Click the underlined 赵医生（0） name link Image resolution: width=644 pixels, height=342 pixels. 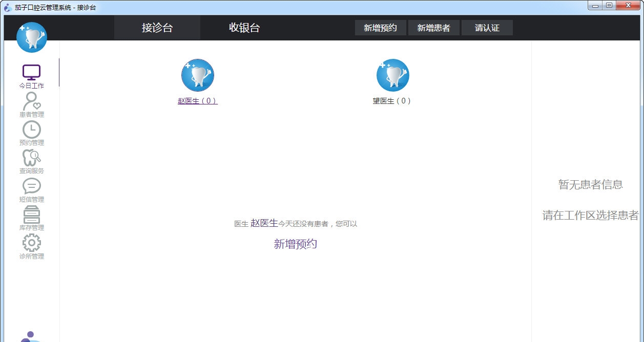pos(197,101)
